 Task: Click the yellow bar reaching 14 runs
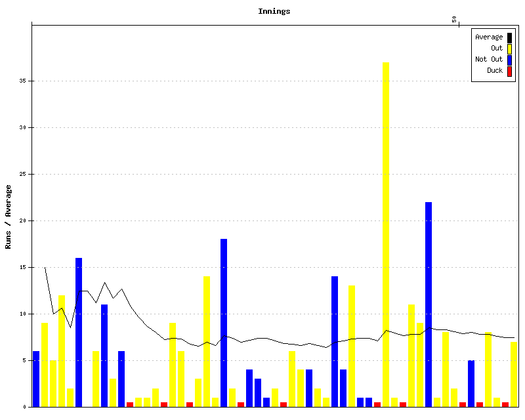pos(207,342)
